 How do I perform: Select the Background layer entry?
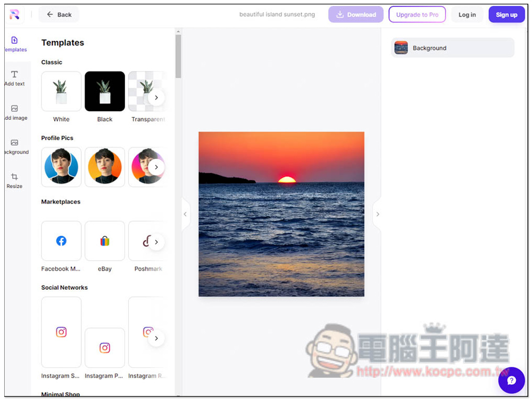click(453, 48)
